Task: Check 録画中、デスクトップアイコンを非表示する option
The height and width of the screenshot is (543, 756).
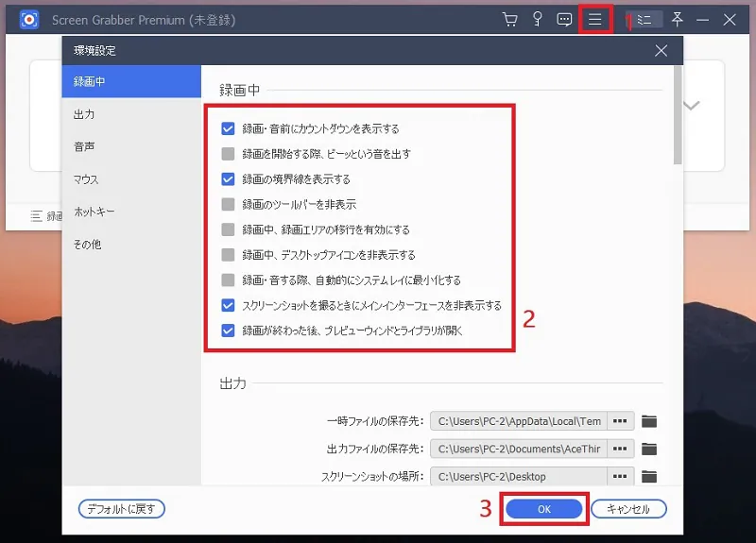Action: pos(228,255)
